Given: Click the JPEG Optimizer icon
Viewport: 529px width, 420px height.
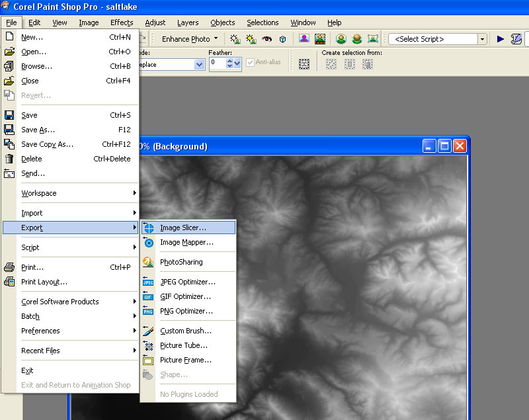Looking at the screenshot, I should [148, 282].
